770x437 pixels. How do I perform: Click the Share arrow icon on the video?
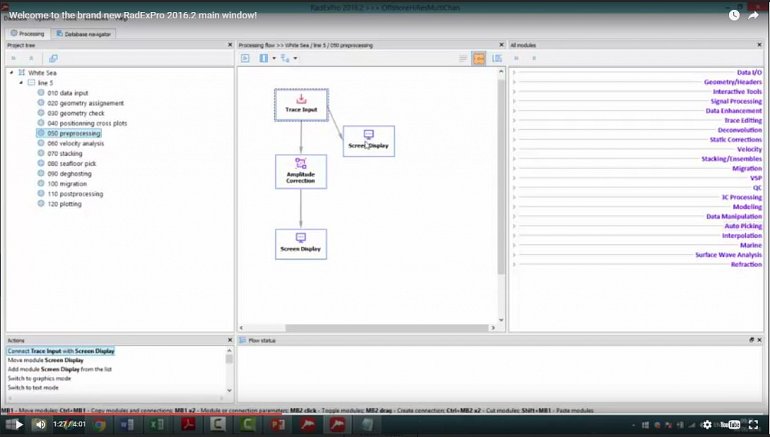point(753,15)
